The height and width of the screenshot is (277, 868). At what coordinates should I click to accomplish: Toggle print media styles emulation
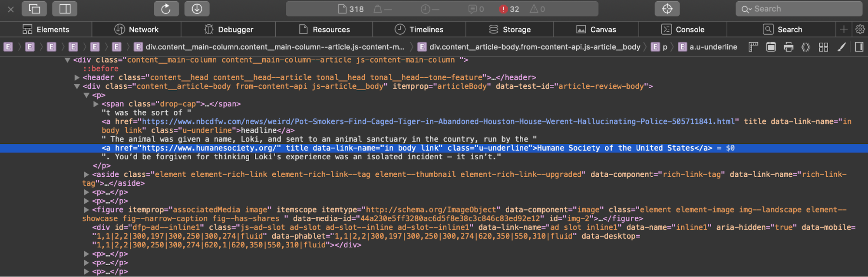[789, 47]
